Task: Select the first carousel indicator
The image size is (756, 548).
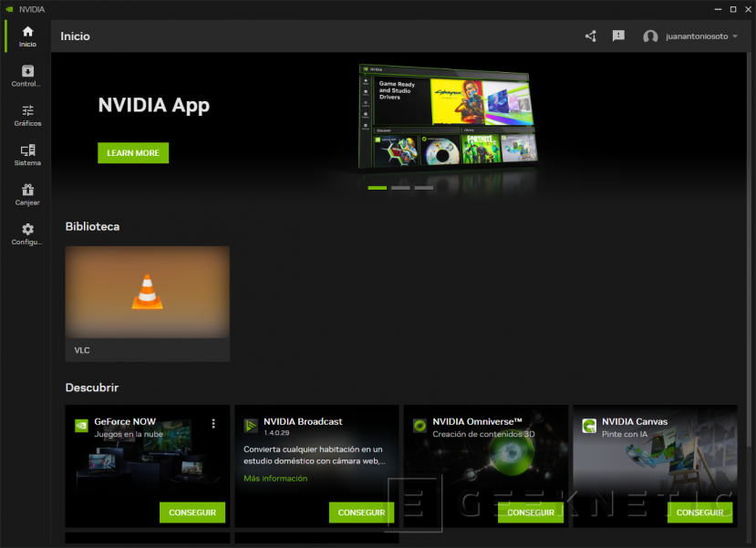Action: pos(377,188)
